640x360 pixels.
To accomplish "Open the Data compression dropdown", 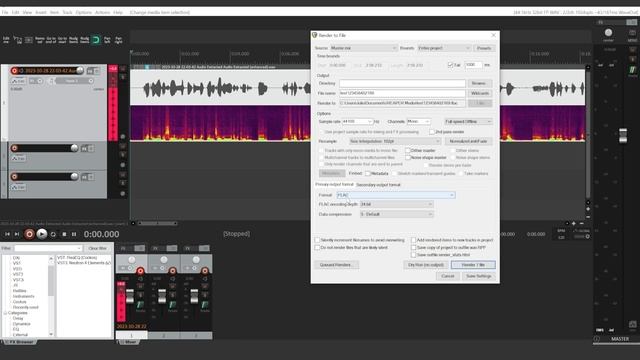I will (x=396, y=214).
